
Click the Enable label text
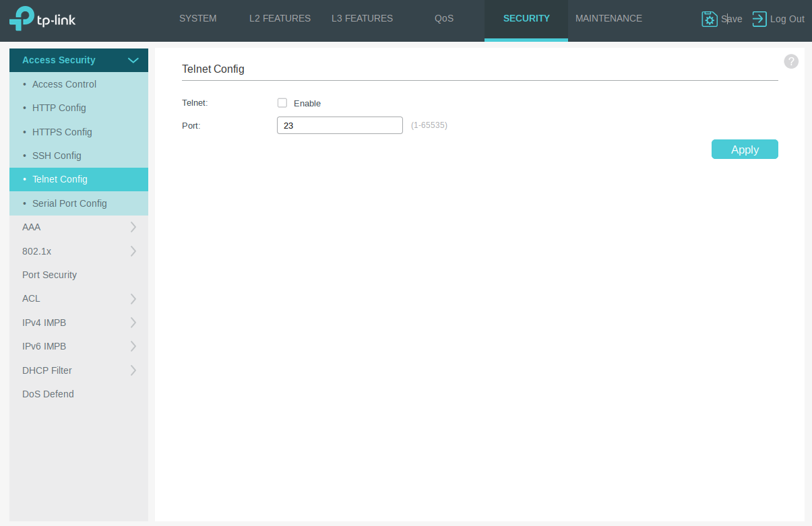307,104
